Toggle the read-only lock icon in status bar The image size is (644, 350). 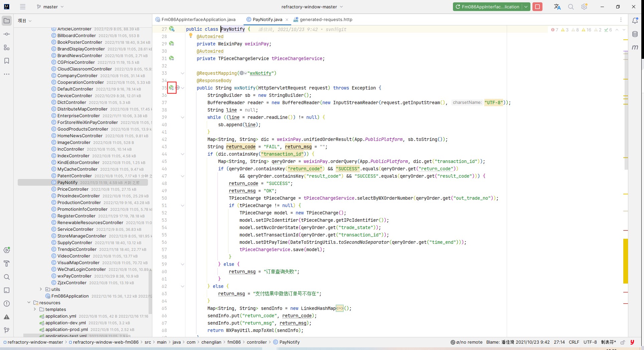point(623,342)
